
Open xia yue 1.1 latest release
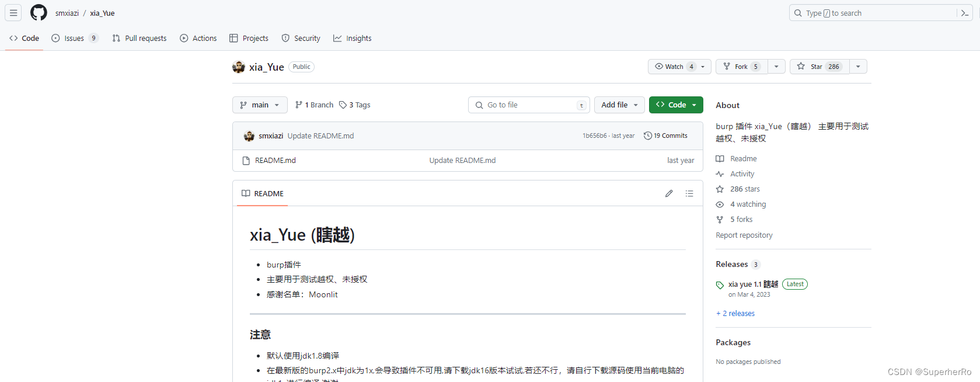[753, 284]
